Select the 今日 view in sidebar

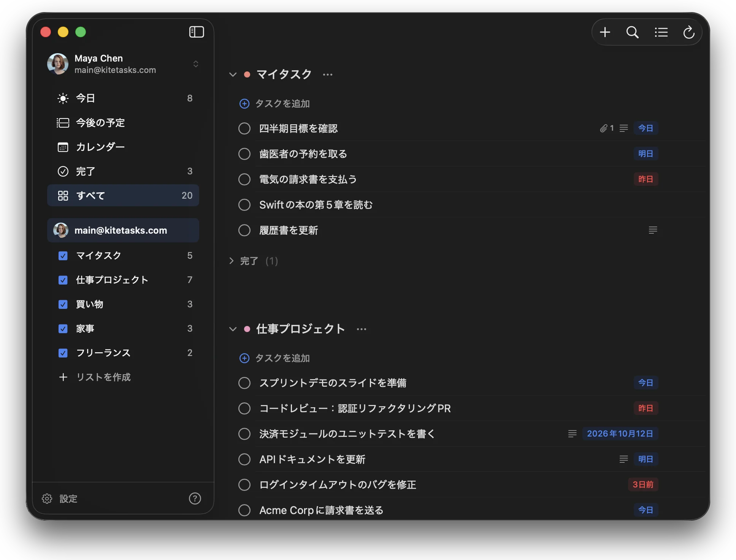click(123, 98)
